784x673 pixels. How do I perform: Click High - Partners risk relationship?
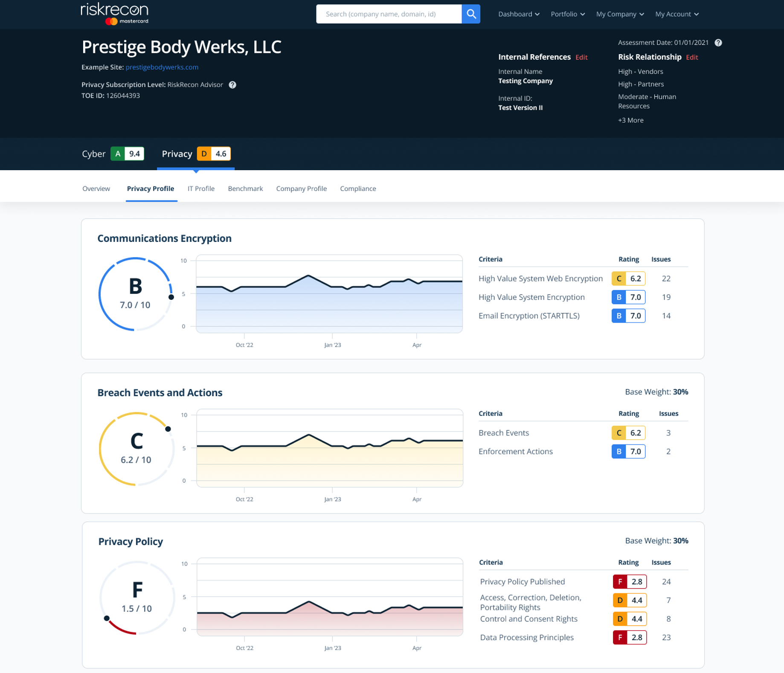pos(641,84)
